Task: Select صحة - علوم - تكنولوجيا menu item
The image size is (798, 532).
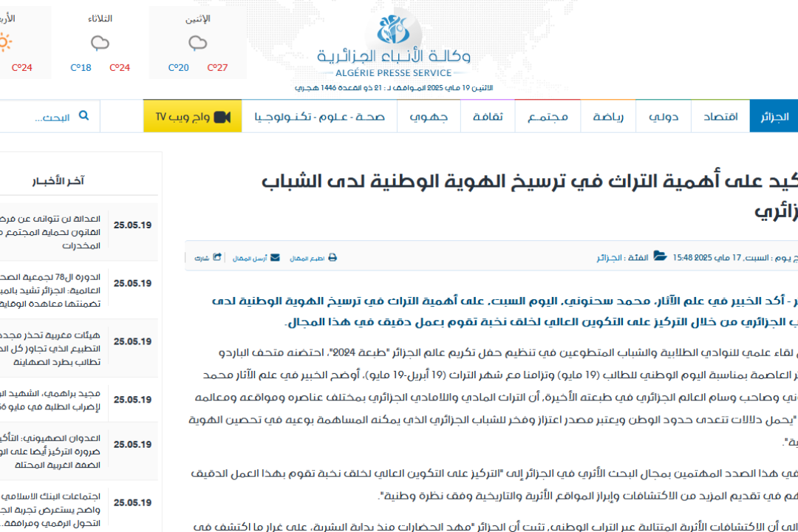Action: (319, 117)
